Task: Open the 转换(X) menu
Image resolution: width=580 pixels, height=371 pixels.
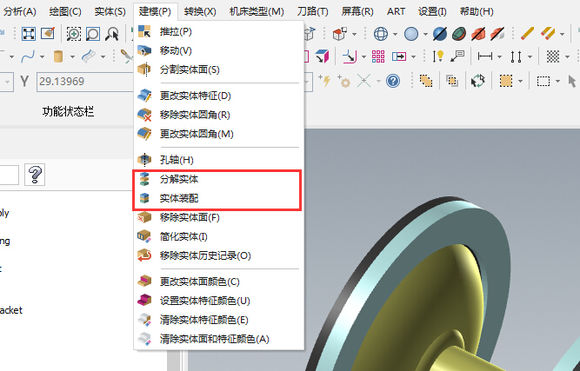Action: tap(200, 11)
